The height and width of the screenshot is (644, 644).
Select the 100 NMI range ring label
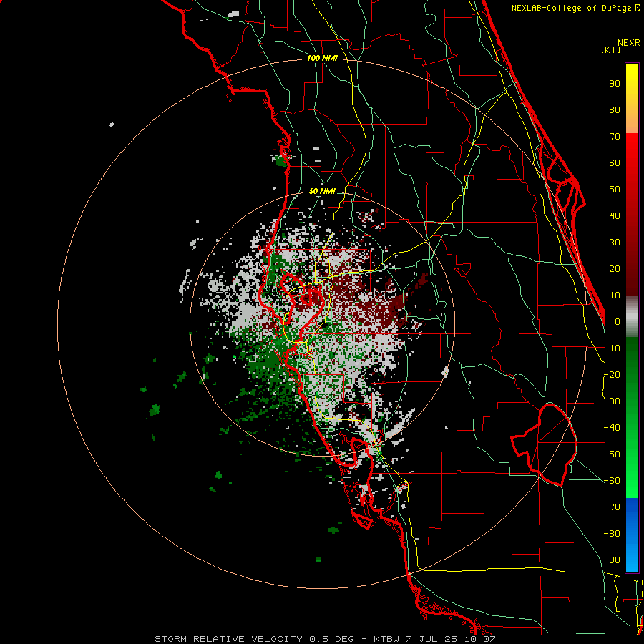click(x=322, y=58)
